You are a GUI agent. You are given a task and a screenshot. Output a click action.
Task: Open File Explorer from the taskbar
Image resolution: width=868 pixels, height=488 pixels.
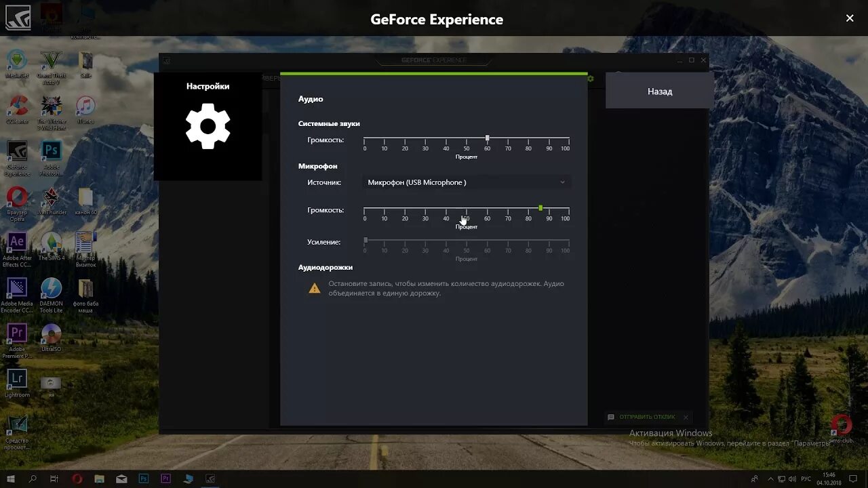pyautogui.click(x=99, y=479)
